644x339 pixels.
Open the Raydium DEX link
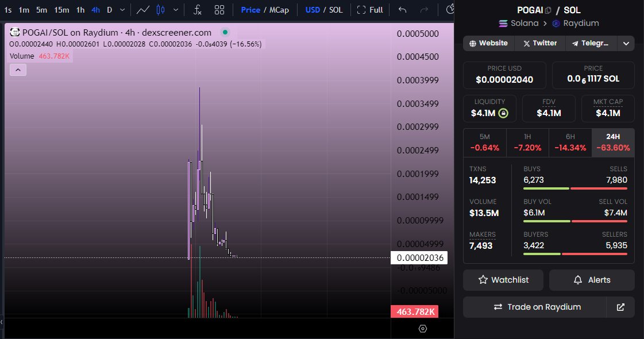576,24
